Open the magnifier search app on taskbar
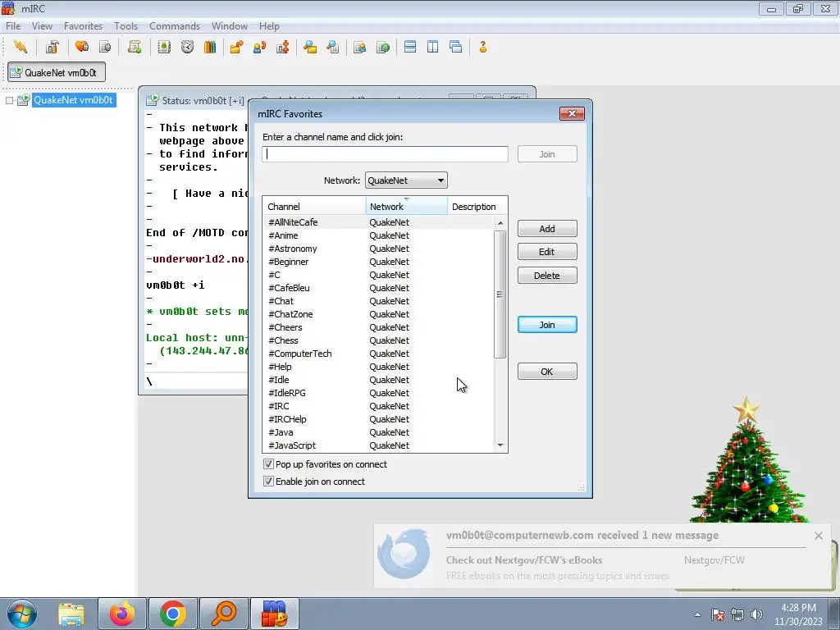Screen dimensions: 840x630 (224, 614)
